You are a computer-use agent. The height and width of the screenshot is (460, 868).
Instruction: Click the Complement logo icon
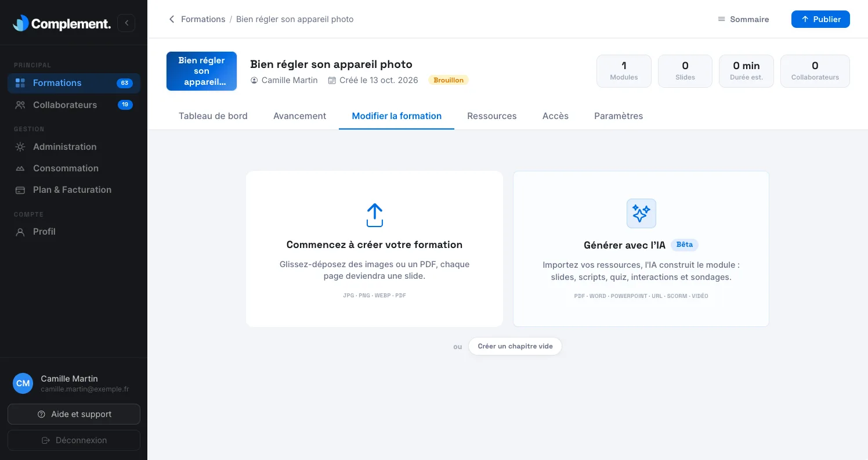(x=21, y=23)
